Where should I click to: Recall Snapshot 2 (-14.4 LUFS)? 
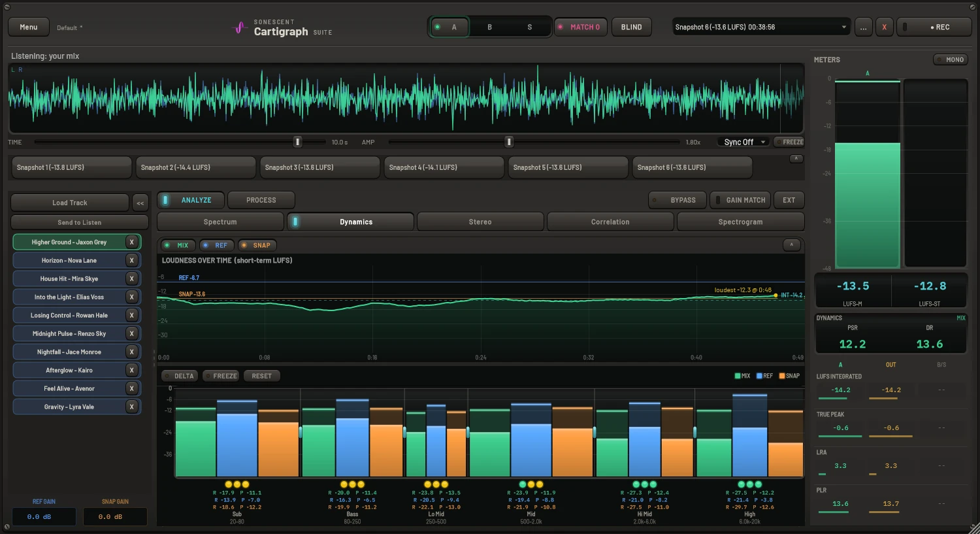[195, 167]
